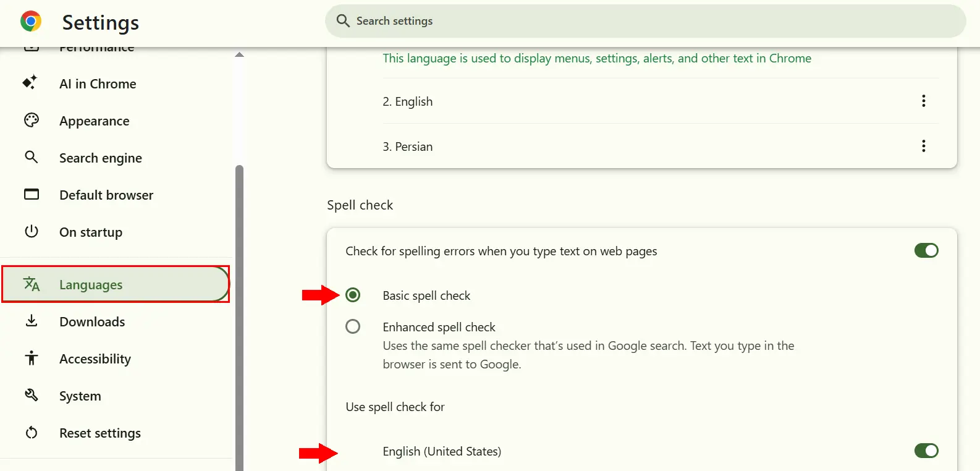Click the 'Settings' page title
This screenshot has height=471, width=980.
click(101, 22)
